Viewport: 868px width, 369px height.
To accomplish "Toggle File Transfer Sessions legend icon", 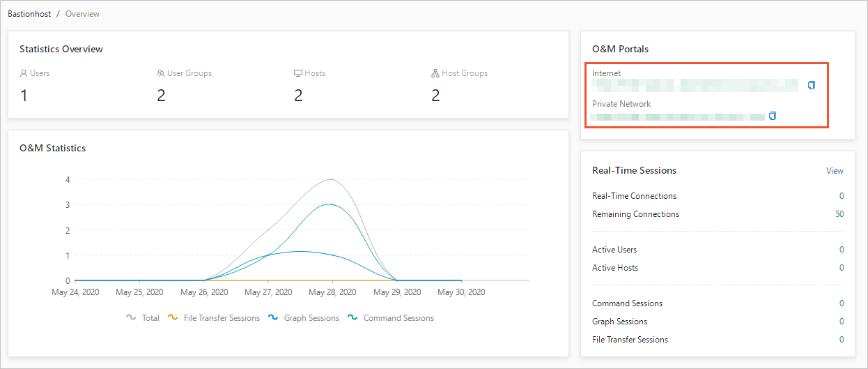I will tap(173, 317).
